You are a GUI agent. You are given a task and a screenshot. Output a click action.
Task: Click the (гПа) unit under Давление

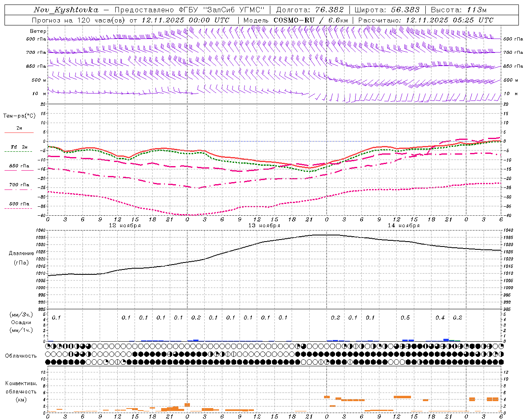[x=21, y=263]
